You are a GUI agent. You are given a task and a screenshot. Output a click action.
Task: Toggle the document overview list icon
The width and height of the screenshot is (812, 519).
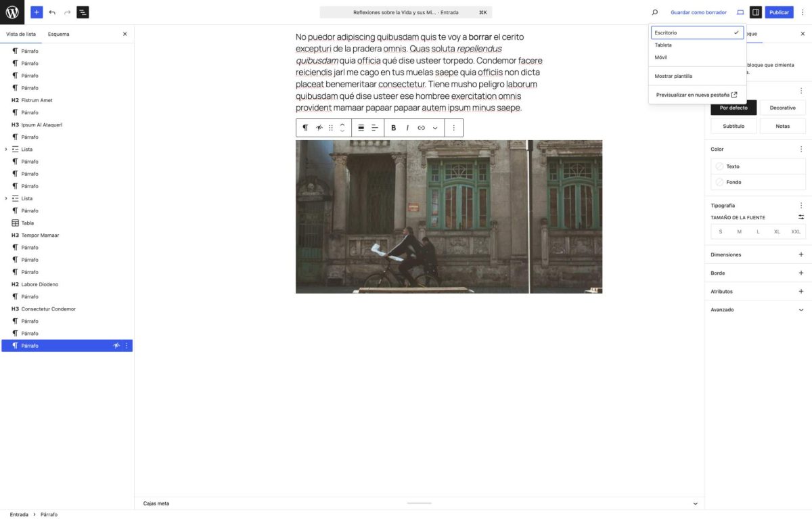(x=83, y=12)
